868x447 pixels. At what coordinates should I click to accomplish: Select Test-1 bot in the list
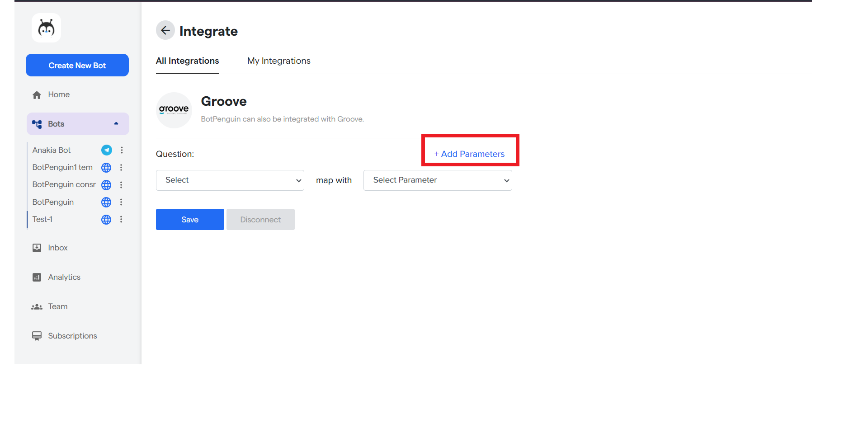[42, 219]
